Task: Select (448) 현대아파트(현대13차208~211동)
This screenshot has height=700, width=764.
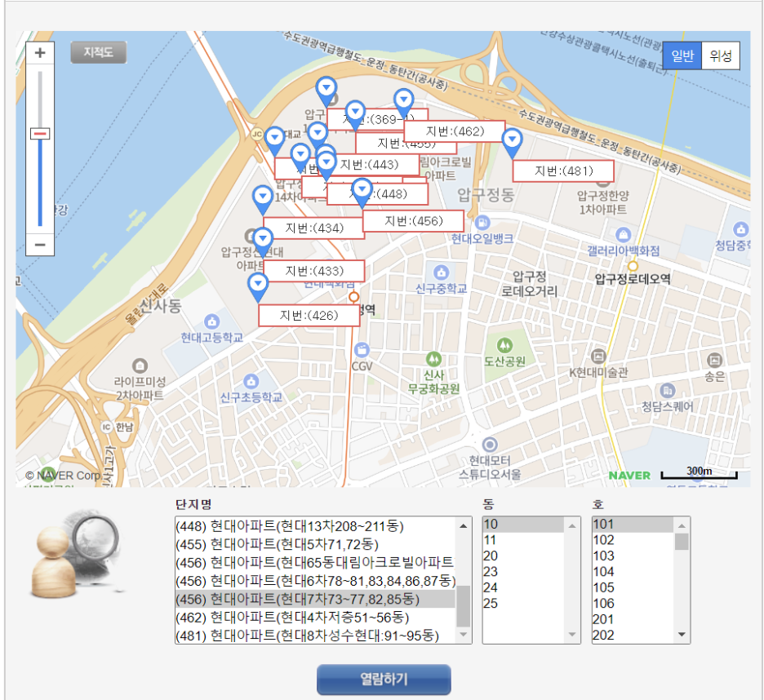Action: point(315,526)
